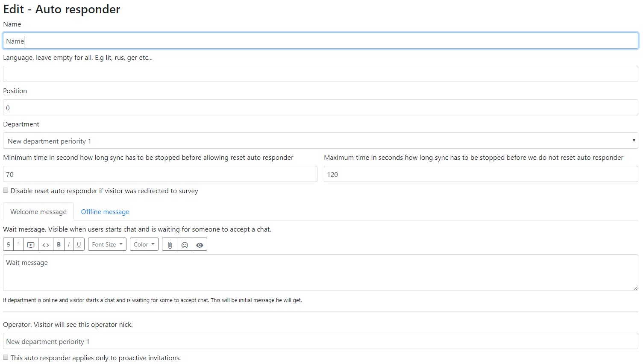The width and height of the screenshot is (643, 364).
Task: Click the Language input field
Action: [320, 74]
